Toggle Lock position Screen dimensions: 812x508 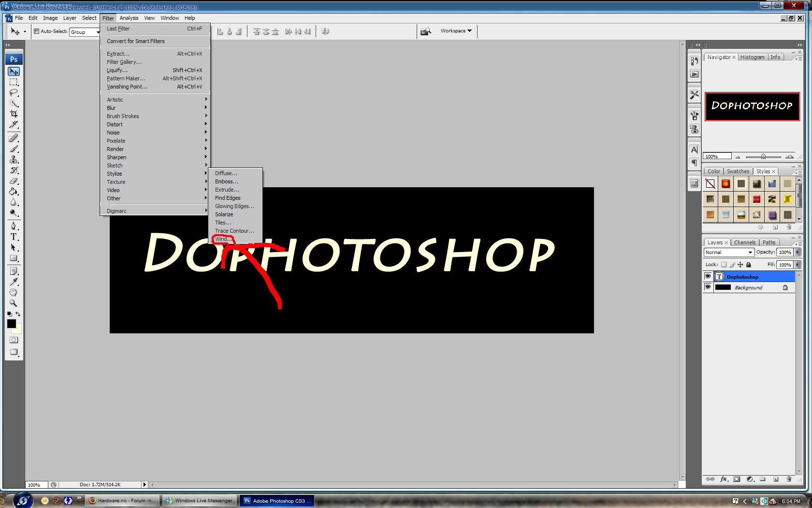click(740, 265)
